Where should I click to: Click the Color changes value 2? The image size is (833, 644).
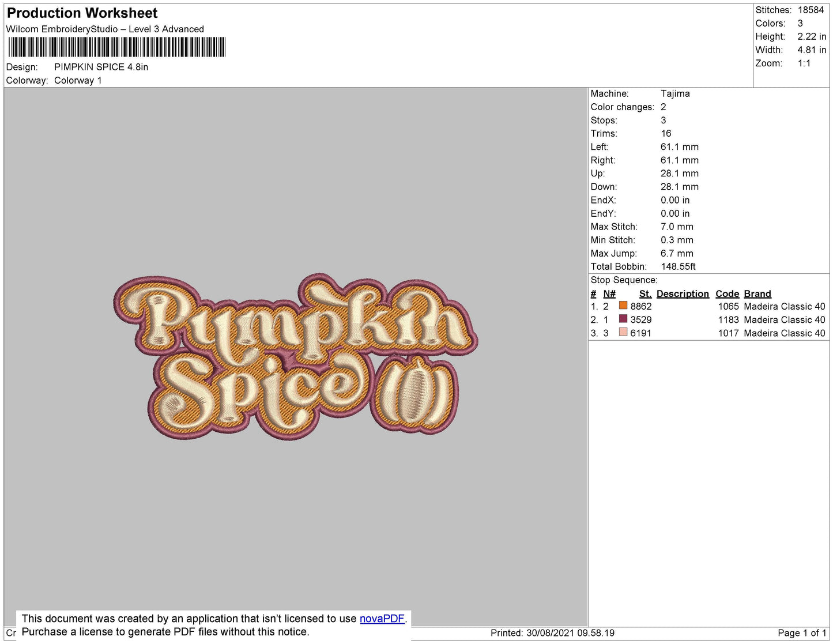pyautogui.click(x=664, y=107)
